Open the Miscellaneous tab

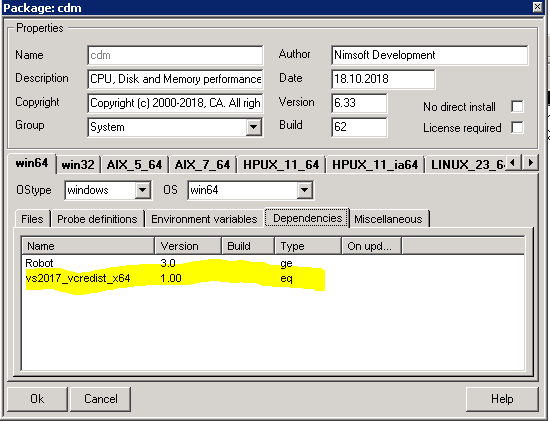tap(388, 219)
